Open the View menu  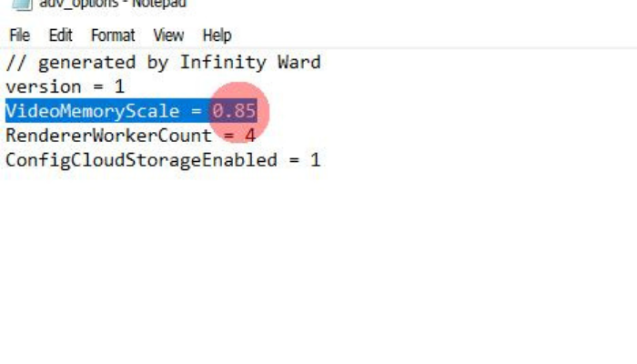[168, 35]
